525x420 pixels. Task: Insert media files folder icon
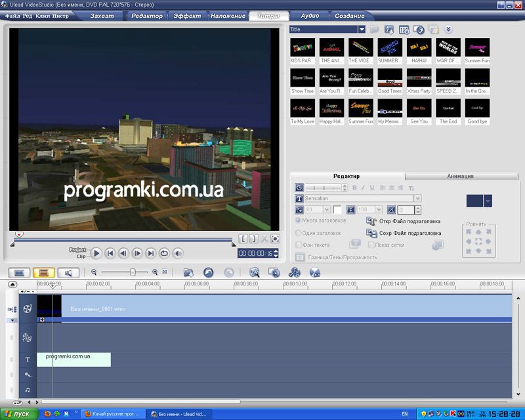click(x=188, y=272)
